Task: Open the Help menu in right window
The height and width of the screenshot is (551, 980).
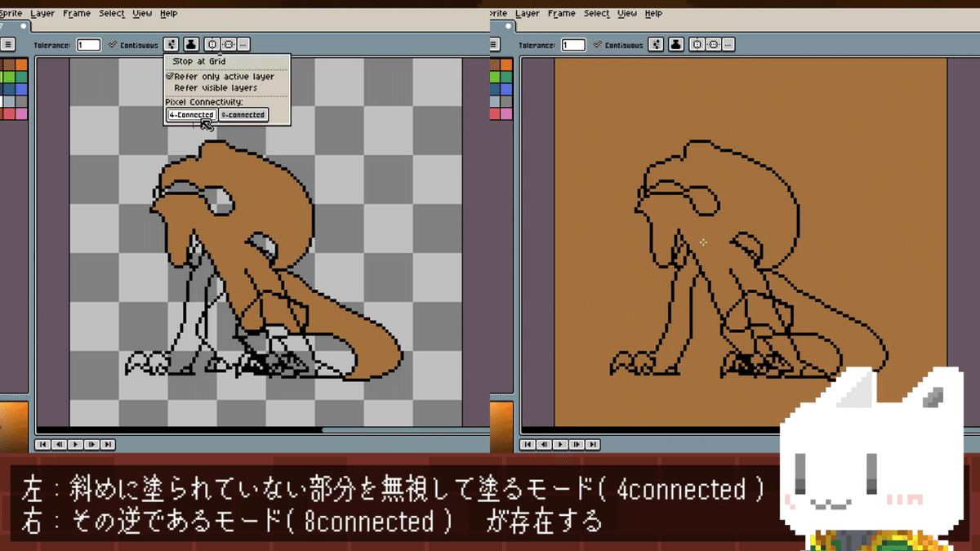Action: (x=653, y=14)
